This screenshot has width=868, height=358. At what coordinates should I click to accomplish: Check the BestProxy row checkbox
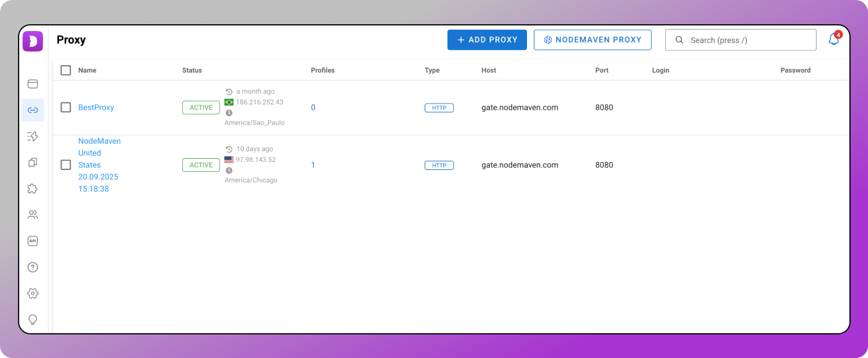(66, 107)
